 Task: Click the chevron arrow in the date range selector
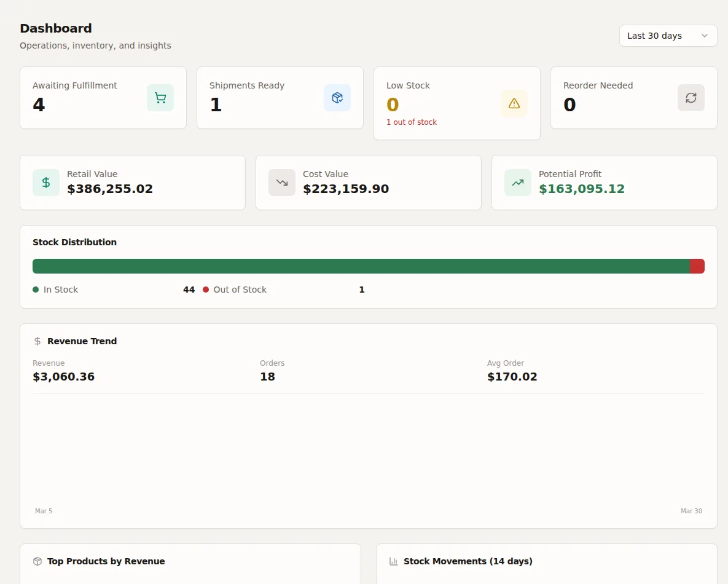704,36
